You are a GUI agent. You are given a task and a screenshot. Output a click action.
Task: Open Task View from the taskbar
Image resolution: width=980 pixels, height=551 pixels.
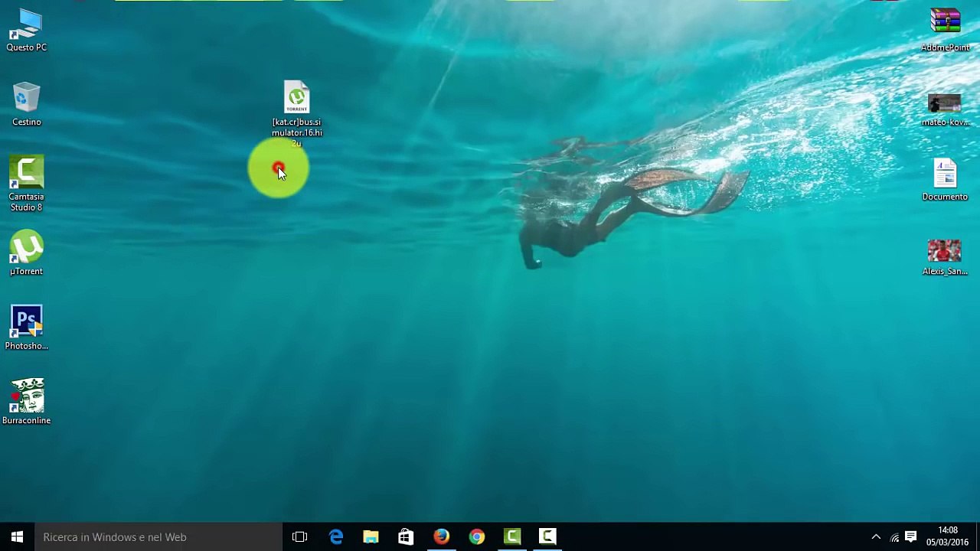299,536
